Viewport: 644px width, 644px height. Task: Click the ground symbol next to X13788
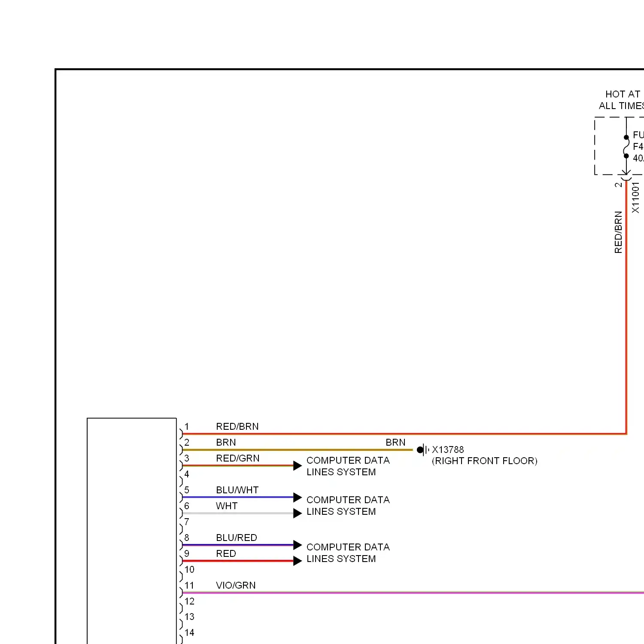coord(423,450)
